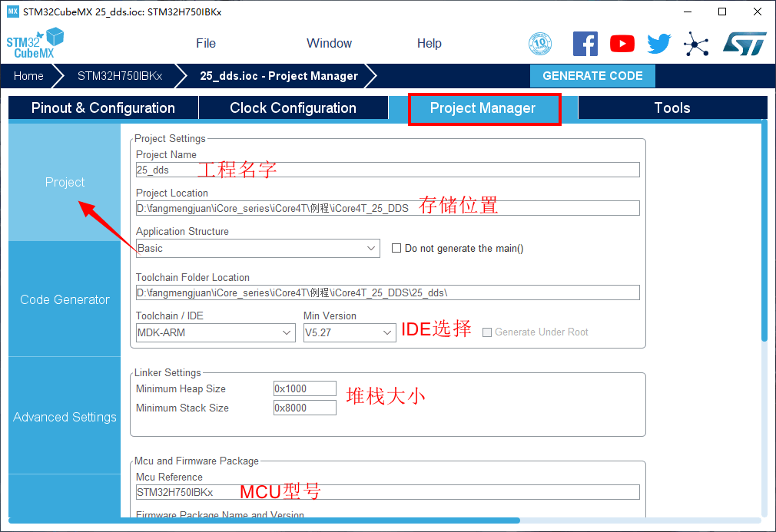Switch to the Pinout & Configuration tab
The image size is (776, 532).
[x=103, y=108]
